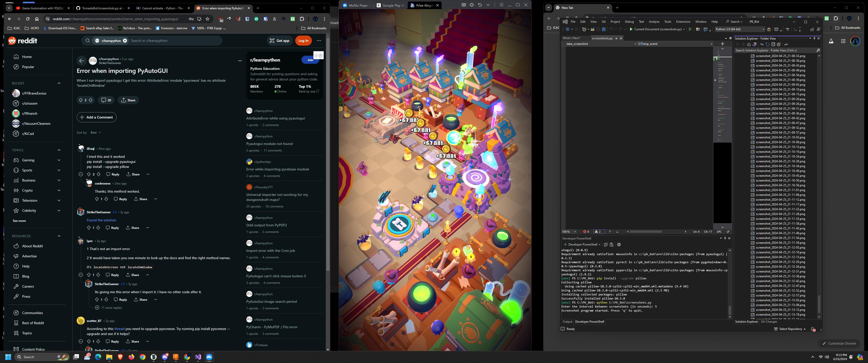Click Join for r/learnpython
The height and width of the screenshot is (363, 868).
(310, 60)
